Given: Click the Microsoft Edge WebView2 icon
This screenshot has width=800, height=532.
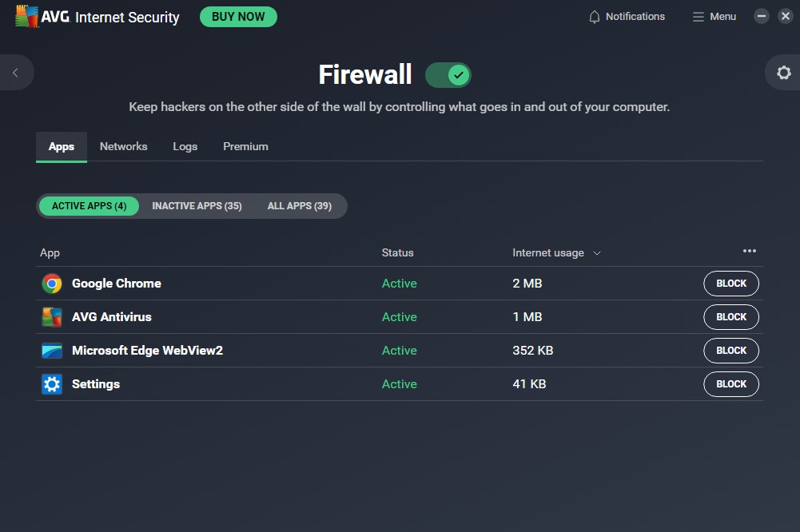Looking at the screenshot, I should click(52, 351).
